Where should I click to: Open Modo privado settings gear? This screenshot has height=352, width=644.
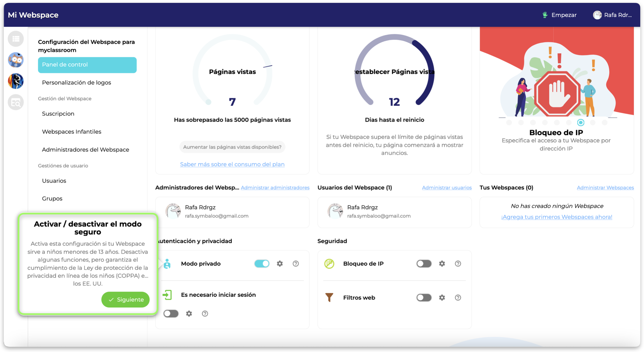click(x=280, y=264)
